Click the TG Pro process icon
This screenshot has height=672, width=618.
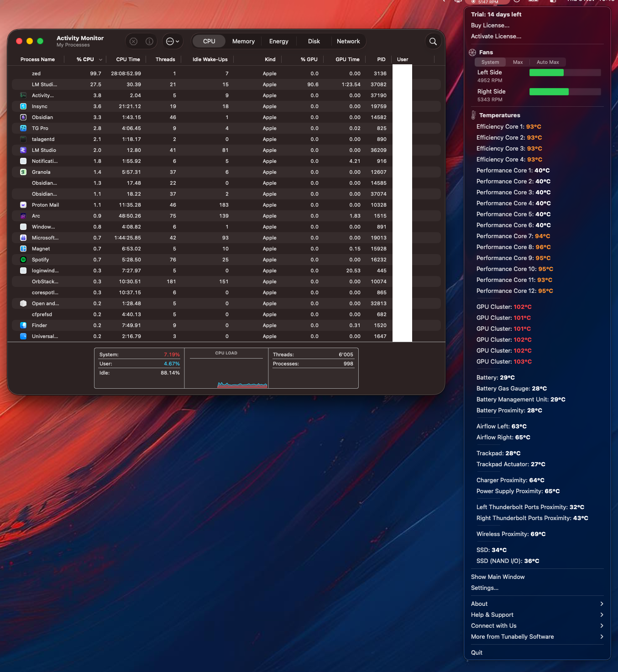[x=23, y=128]
